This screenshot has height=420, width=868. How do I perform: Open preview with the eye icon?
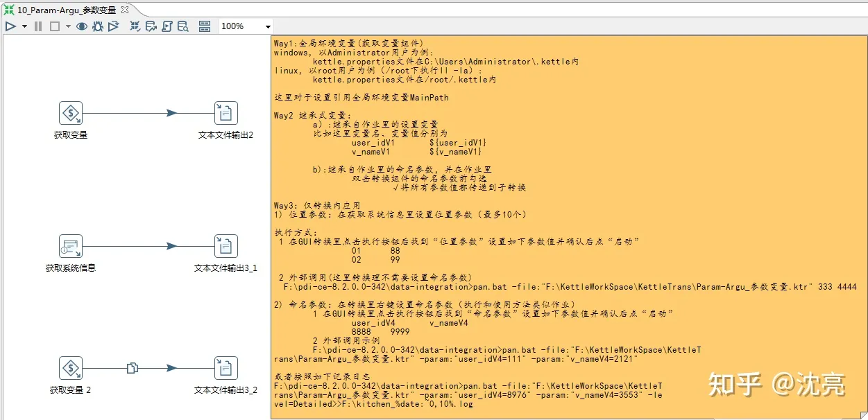(x=82, y=26)
